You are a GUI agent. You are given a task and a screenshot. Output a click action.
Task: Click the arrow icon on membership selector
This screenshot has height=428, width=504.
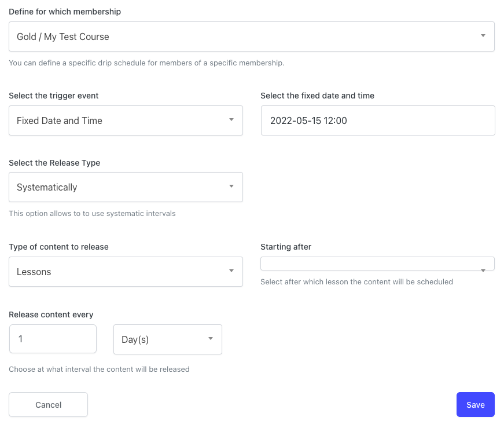pyautogui.click(x=483, y=35)
